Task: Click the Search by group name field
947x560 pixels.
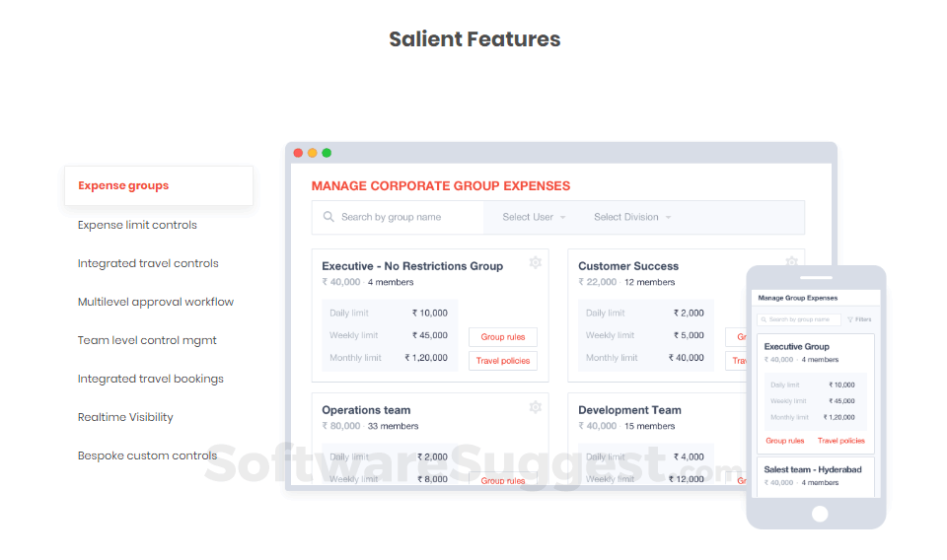Action: (x=404, y=217)
